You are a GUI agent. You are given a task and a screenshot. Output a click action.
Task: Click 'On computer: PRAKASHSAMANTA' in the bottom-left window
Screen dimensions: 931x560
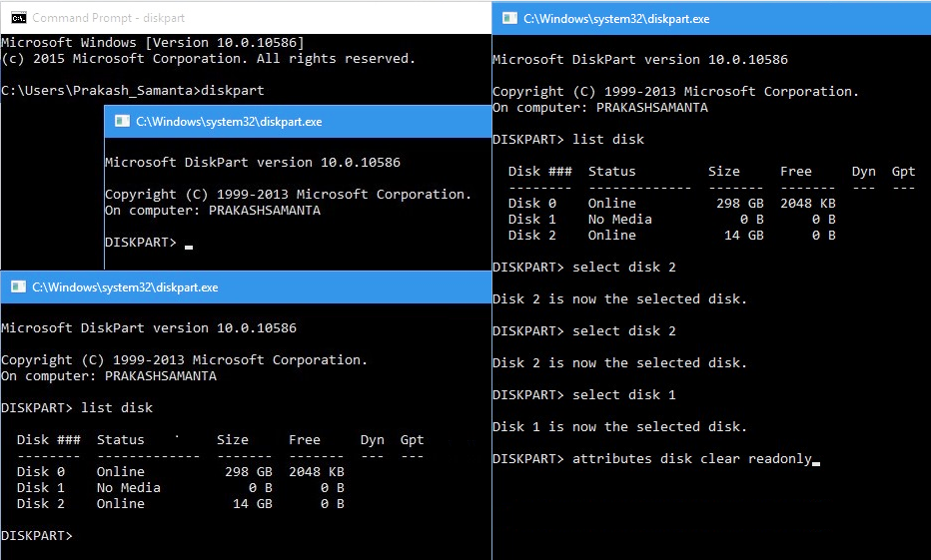click(109, 375)
